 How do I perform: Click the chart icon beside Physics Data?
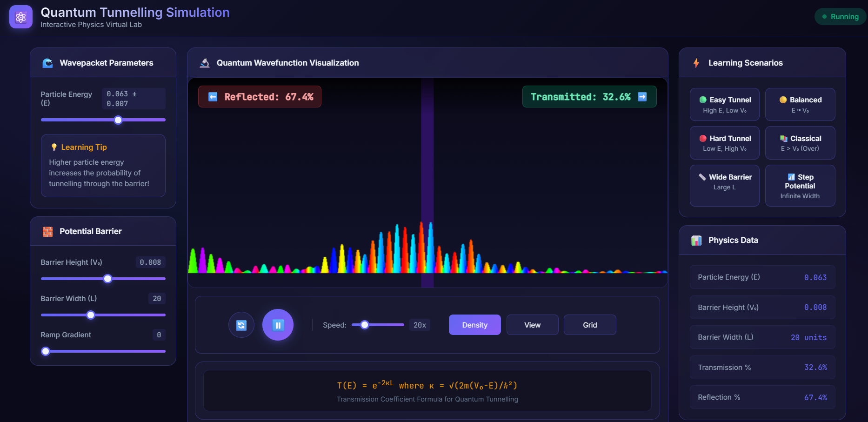click(696, 241)
